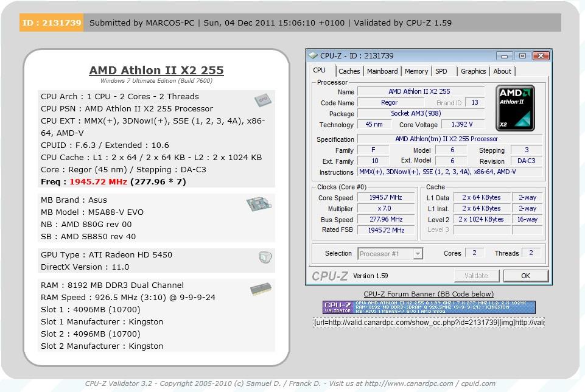This screenshot has width=585, height=392.
Task: Click the Instructions field in CPU-Z window
Action: (x=450, y=172)
